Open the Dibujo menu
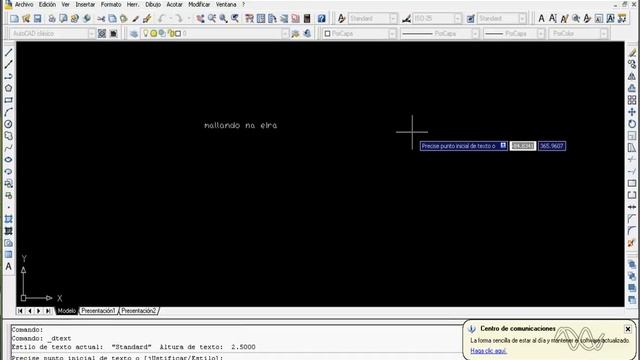Screen dimensions: 640x360 pos(153,4)
